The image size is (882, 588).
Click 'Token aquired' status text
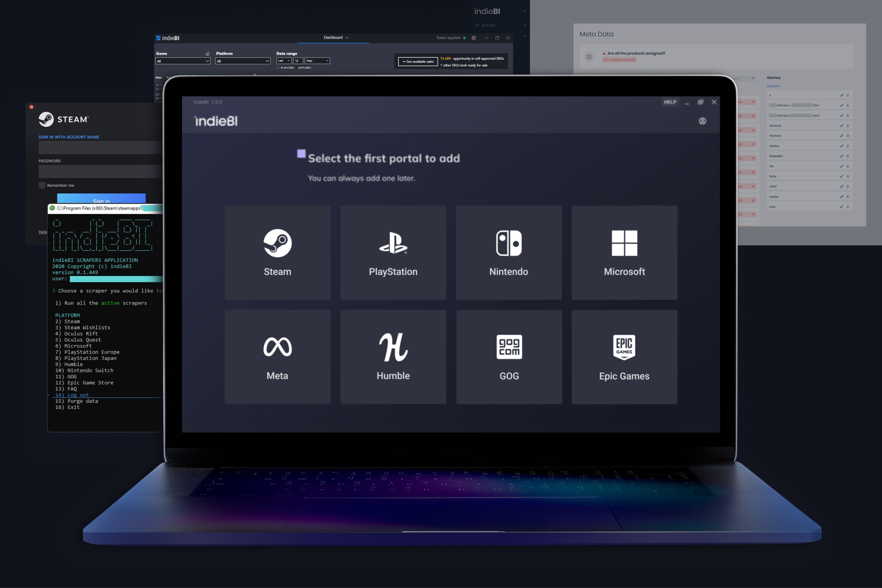coord(448,38)
